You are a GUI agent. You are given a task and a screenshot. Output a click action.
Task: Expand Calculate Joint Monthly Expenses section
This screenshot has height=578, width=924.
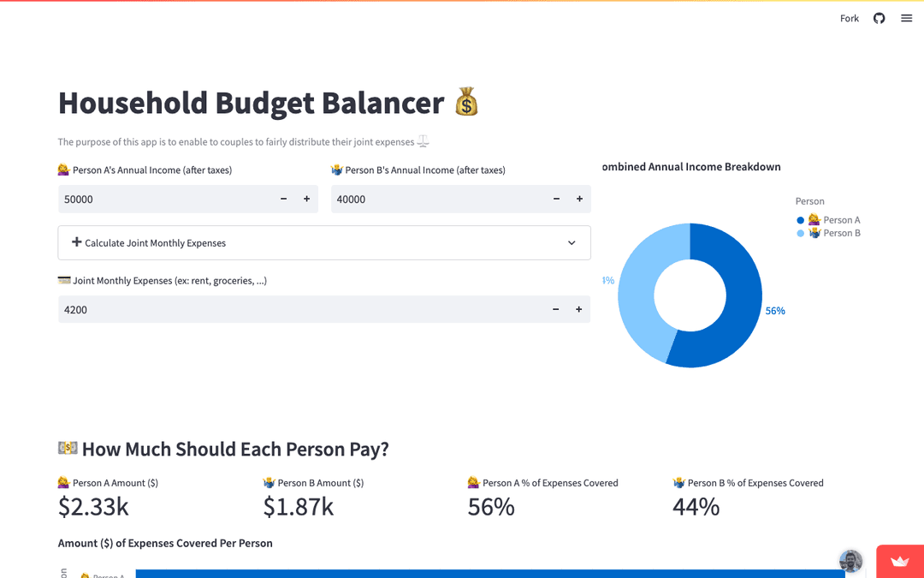click(x=324, y=242)
